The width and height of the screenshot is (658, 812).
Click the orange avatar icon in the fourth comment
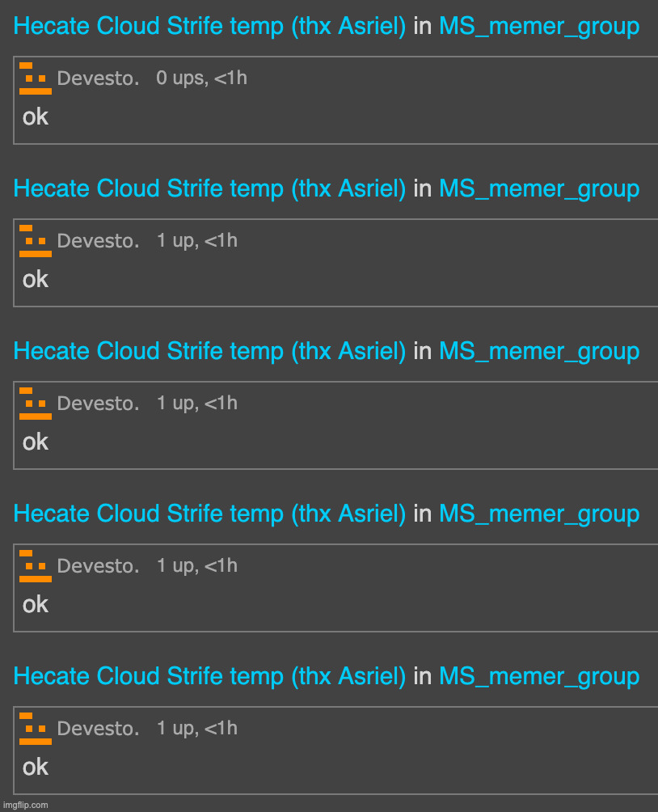[35, 566]
